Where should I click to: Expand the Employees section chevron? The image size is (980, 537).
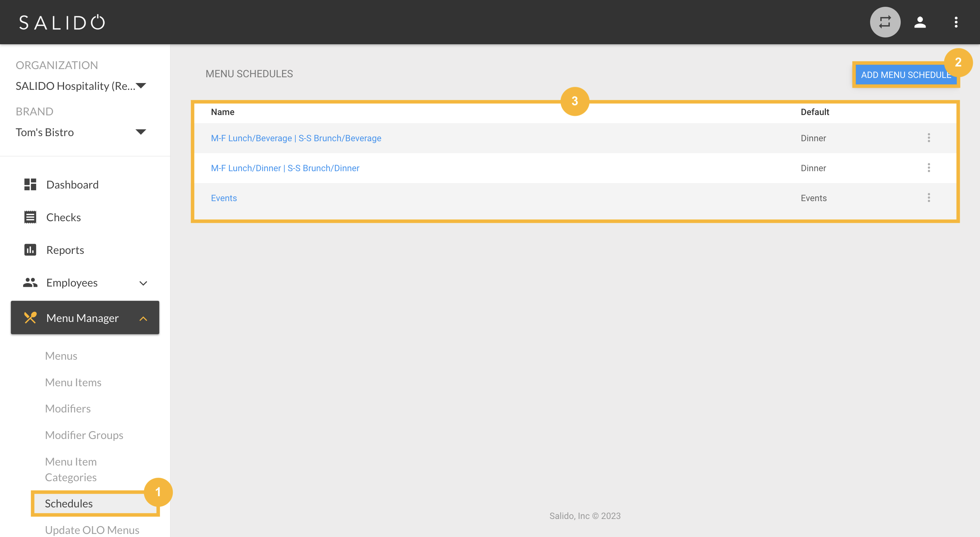coord(143,283)
